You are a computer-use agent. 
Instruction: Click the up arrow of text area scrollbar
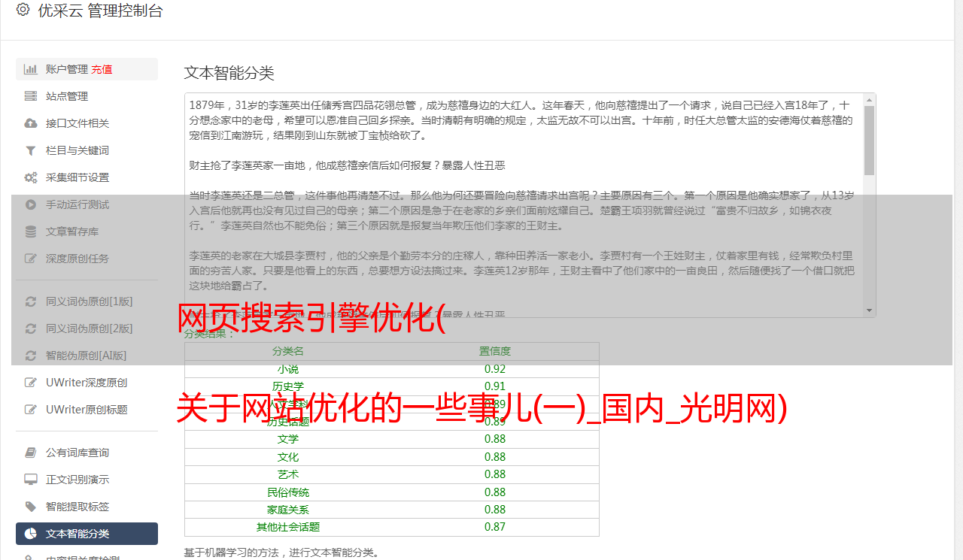870,99
